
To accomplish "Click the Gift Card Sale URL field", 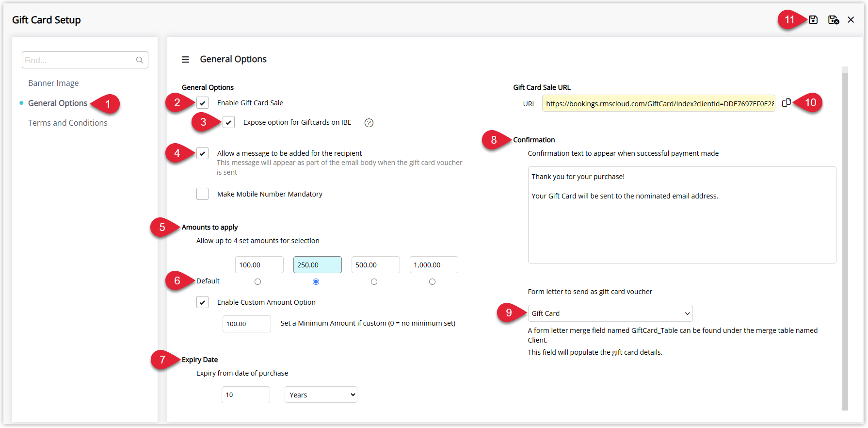I will click(x=659, y=103).
